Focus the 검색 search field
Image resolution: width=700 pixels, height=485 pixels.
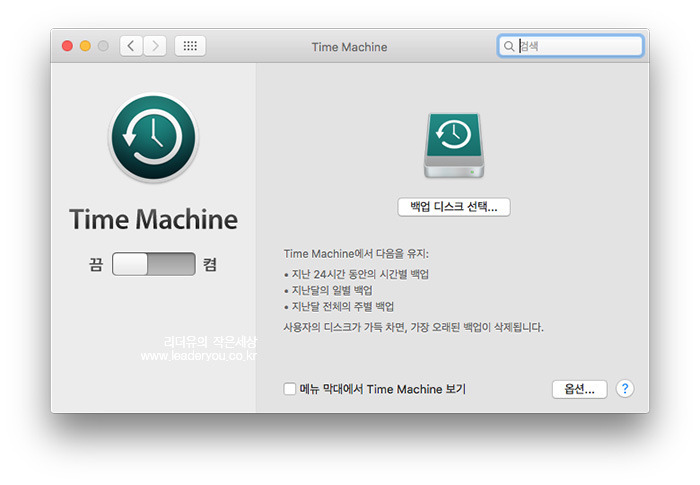pos(570,46)
